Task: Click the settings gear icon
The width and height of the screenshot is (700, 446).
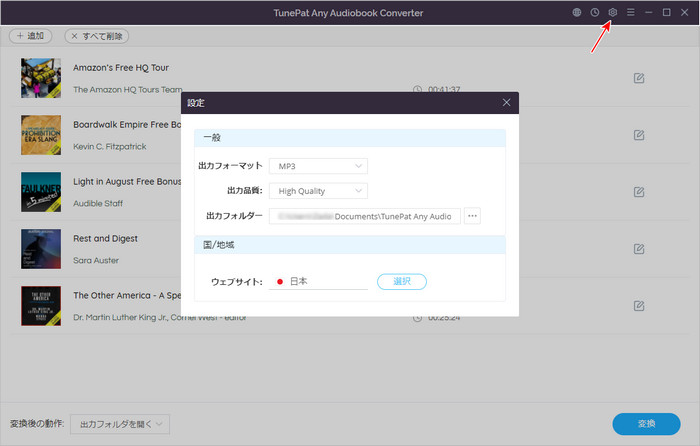Action: pos(613,13)
